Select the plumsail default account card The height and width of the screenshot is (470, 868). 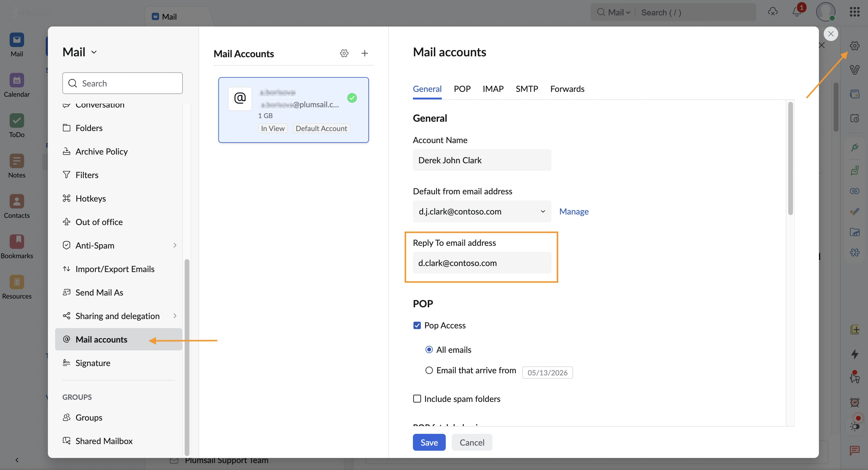click(293, 110)
